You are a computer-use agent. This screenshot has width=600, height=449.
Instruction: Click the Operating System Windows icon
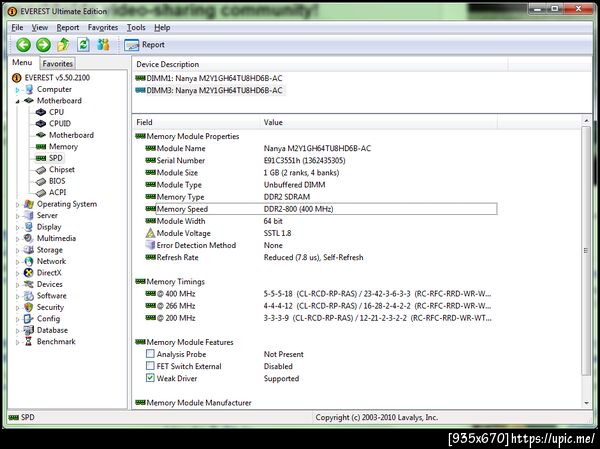pyautogui.click(x=28, y=204)
